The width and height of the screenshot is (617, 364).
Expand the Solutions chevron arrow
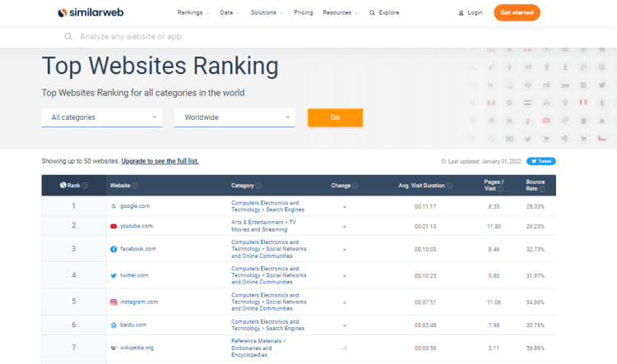tap(281, 13)
